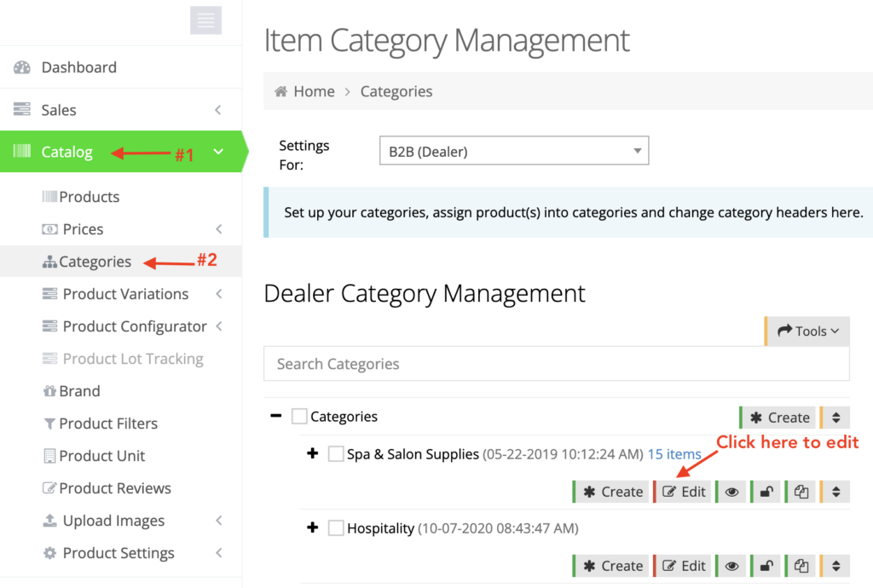Check the root Categories checkbox

(x=299, y=416)
